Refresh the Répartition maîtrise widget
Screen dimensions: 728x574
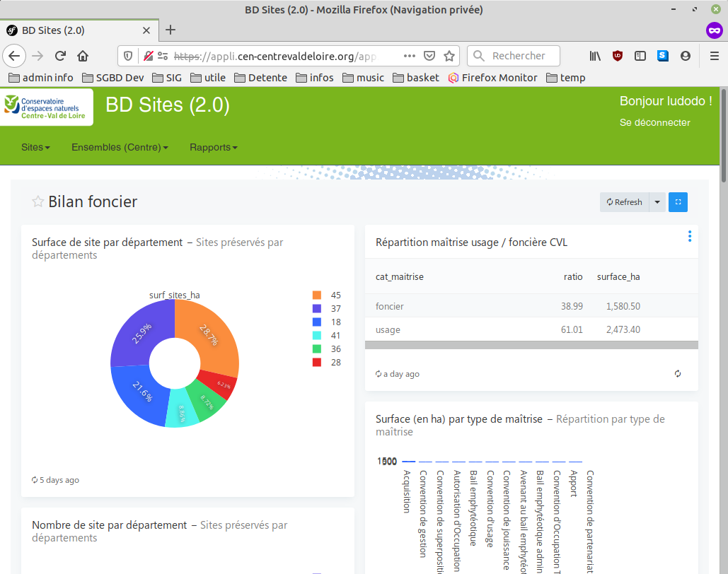coord(678,374)
